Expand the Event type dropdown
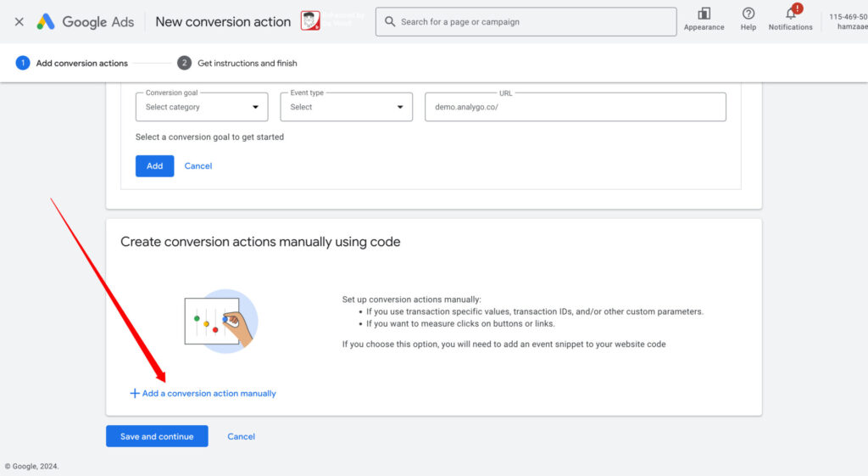 point(347,108)
